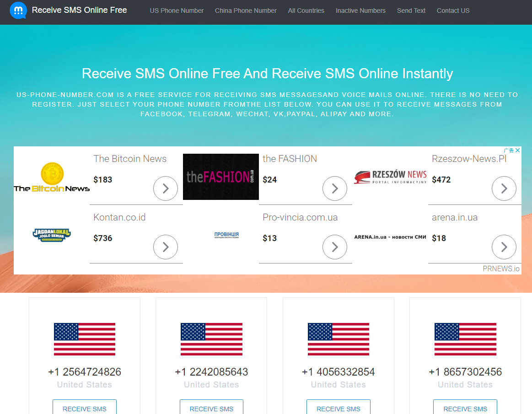This screenshot has height=414, width=532.
Task: Open China Phone Number nav link
Action: (246, 11)
